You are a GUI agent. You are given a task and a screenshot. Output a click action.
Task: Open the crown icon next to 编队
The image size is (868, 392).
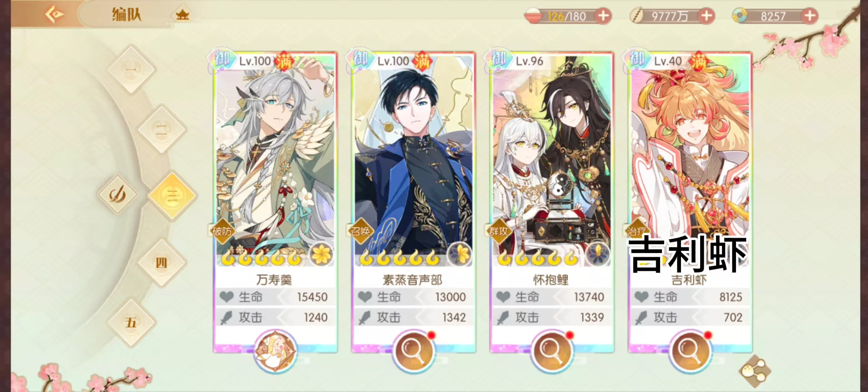pyautogui.click(x=182, y=15)
